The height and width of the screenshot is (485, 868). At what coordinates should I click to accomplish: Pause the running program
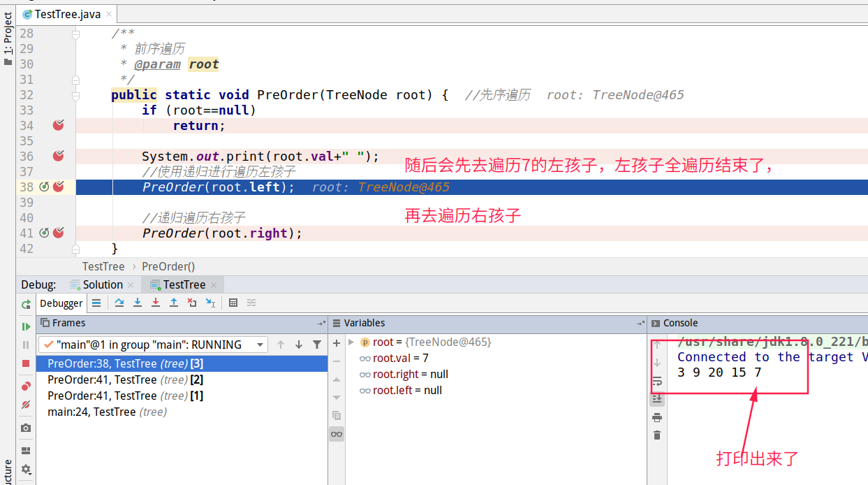pos(26,345)
